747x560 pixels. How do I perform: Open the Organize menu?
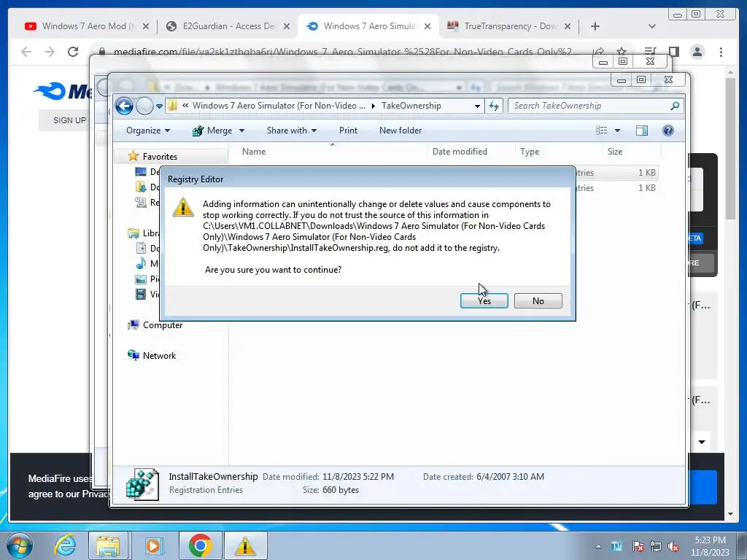click(x=147, y=131)
